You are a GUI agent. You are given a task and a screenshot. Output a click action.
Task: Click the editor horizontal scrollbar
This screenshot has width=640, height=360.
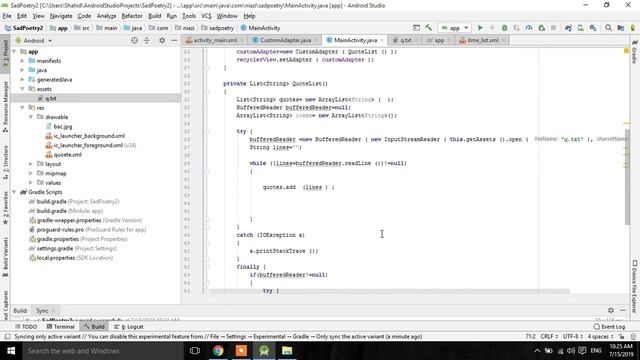tap(390, 291)
